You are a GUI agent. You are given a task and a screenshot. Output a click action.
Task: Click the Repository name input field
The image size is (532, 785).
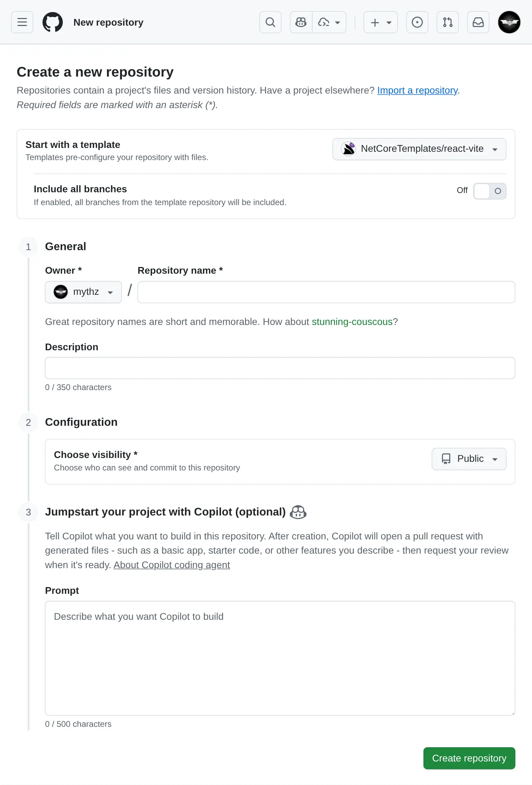[325, 292]
